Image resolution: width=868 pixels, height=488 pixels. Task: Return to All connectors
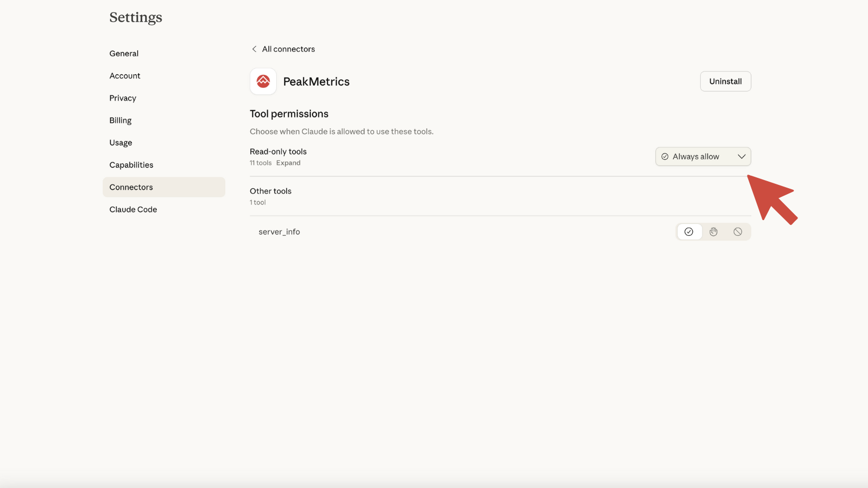[288, 49]
